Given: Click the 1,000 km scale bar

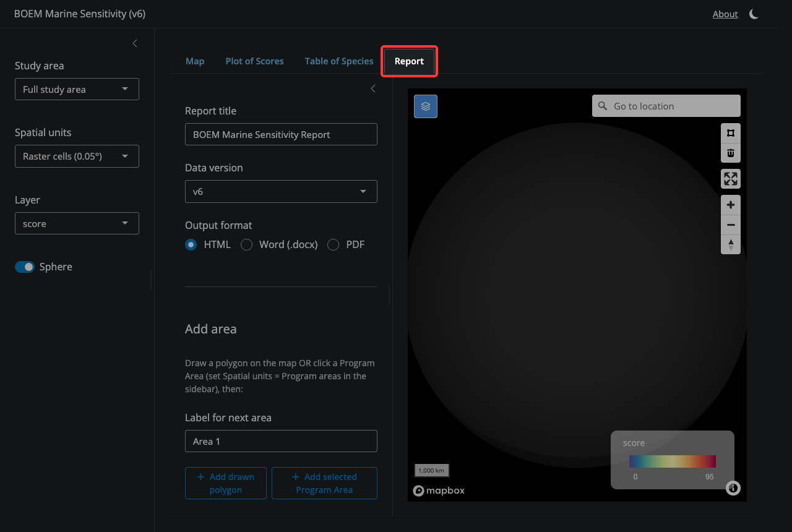Looking at the screenshot, I should [x=431, y=470].
